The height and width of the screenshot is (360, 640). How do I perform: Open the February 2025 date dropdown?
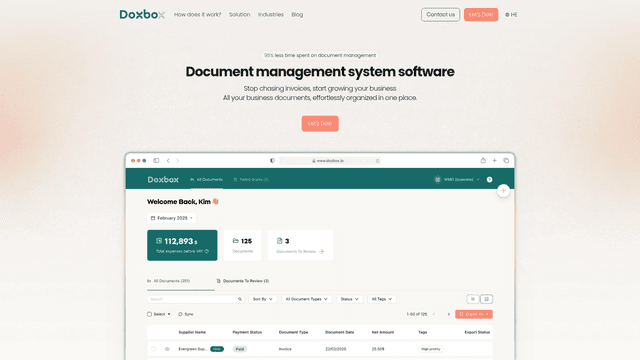[x=171, y=218]
